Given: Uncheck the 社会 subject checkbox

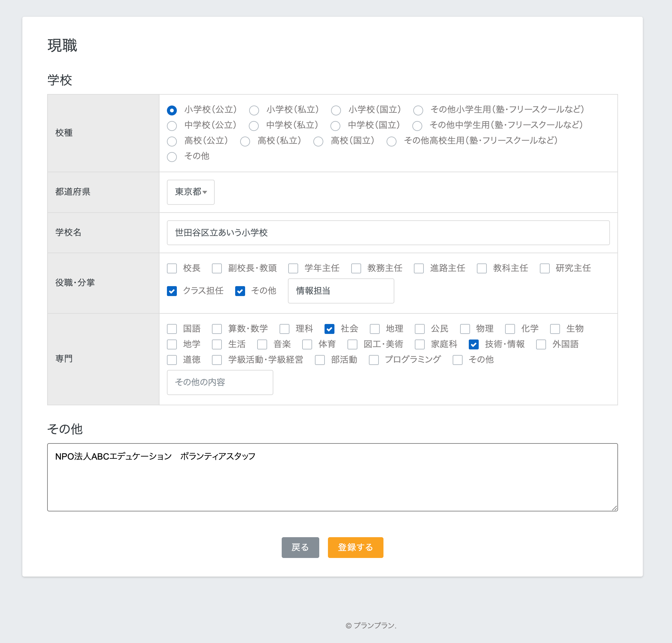Looking at the screenshot, I should point(329,329).
